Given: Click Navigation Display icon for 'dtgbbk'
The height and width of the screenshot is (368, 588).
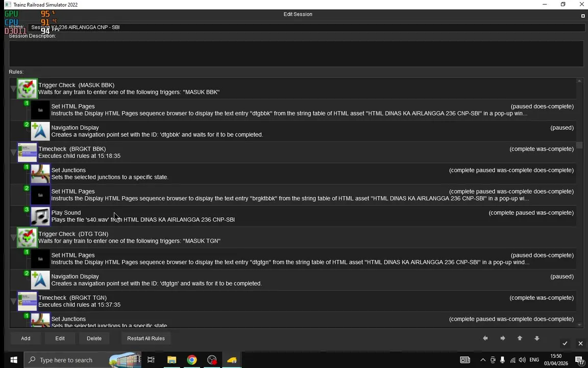Looking at the screenshot, I should pos(40,131).
